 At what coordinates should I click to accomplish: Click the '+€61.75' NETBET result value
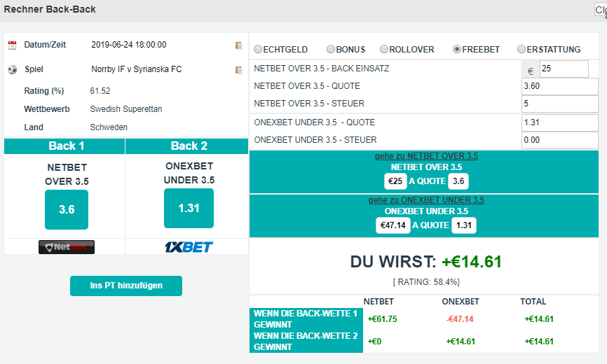click(383, 319)
